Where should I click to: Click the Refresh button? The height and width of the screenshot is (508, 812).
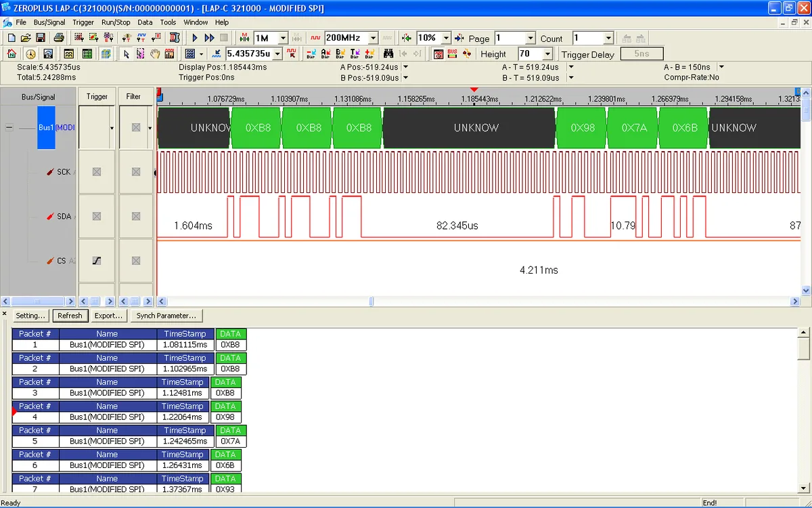(70, 316)
